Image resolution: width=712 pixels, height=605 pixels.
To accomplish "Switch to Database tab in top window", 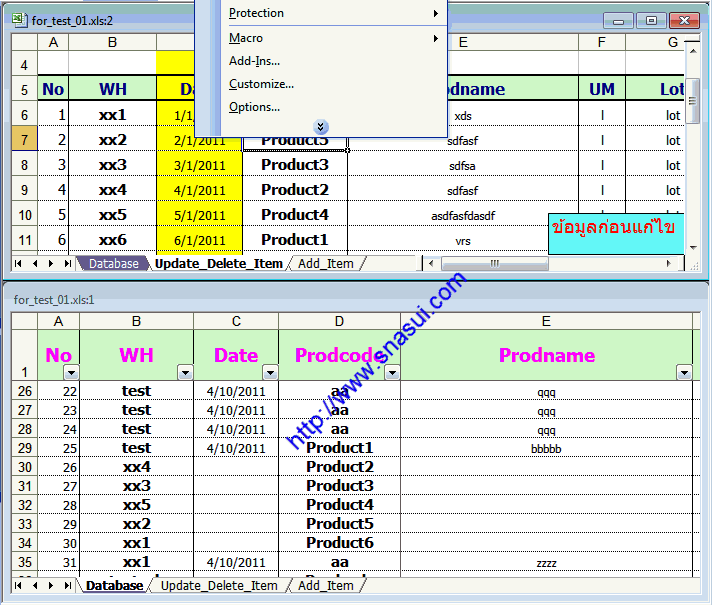I will tap(113, 264).
